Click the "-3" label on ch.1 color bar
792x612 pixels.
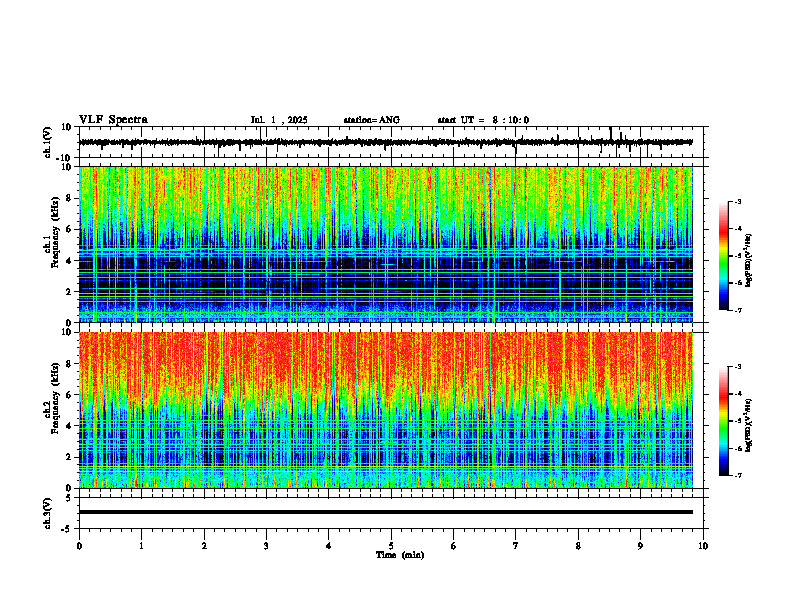(737, 201)
